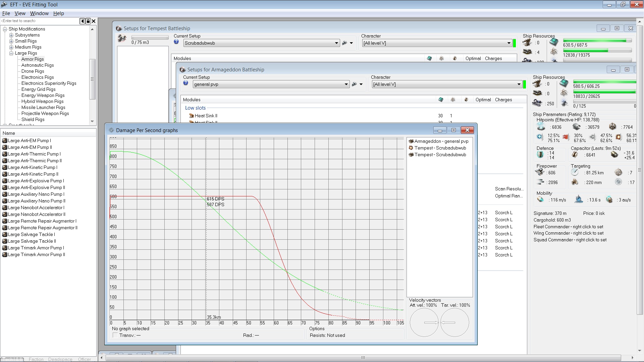This screenshot has height=362, width=644.
Task: Toggle the Transv. checkbox
Action: click(x=115, y=335)
